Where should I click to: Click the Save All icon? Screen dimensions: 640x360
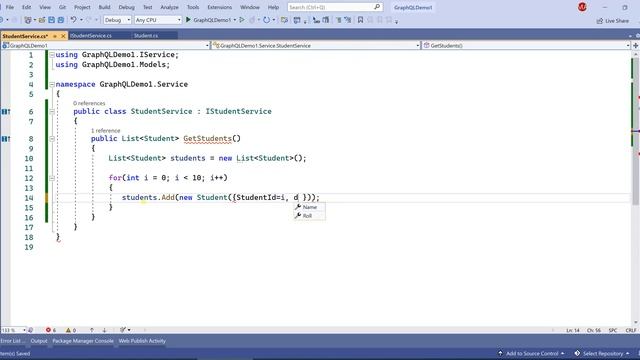(61, 20)
